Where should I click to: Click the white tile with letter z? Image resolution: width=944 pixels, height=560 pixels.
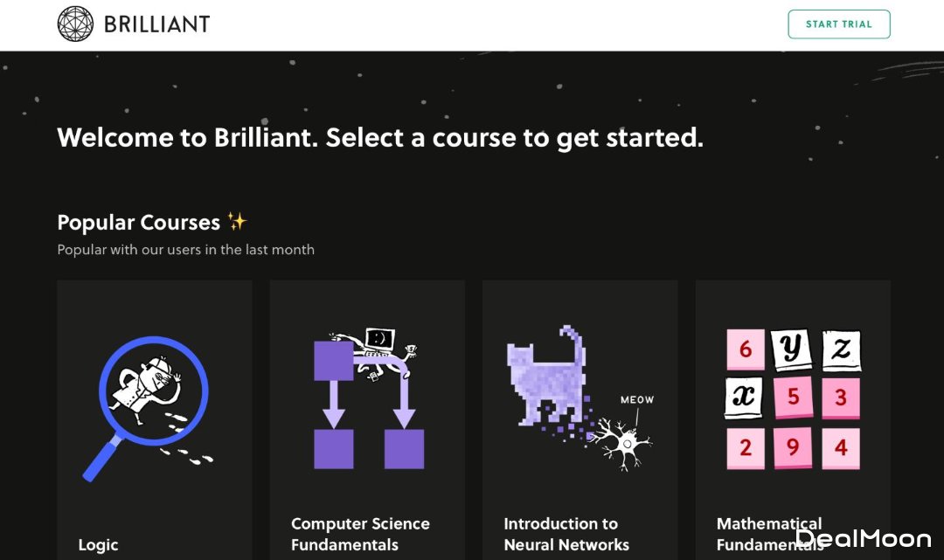pos(840,349)
